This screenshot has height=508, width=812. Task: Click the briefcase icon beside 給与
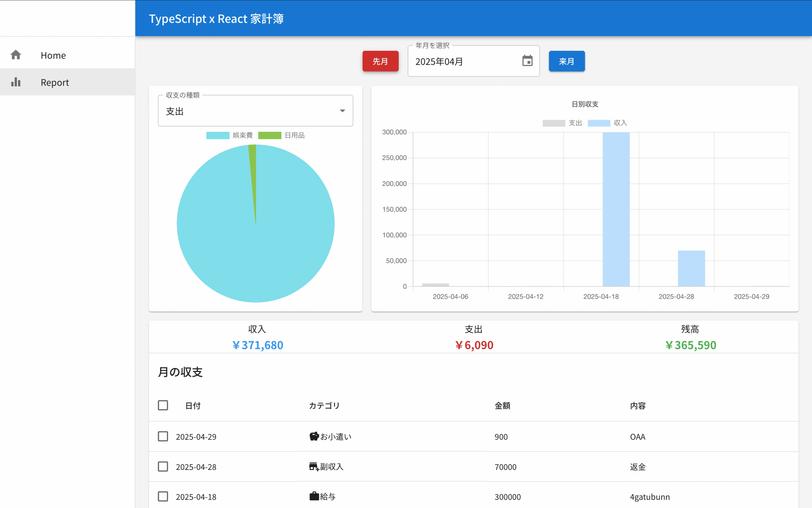click(314, 496)
